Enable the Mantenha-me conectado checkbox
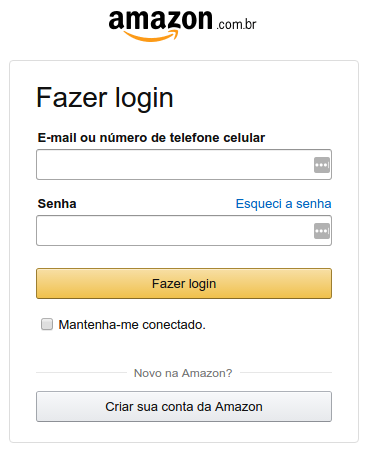Image resolution: width=372 pixels, height=458 pixels. (47, 324)
